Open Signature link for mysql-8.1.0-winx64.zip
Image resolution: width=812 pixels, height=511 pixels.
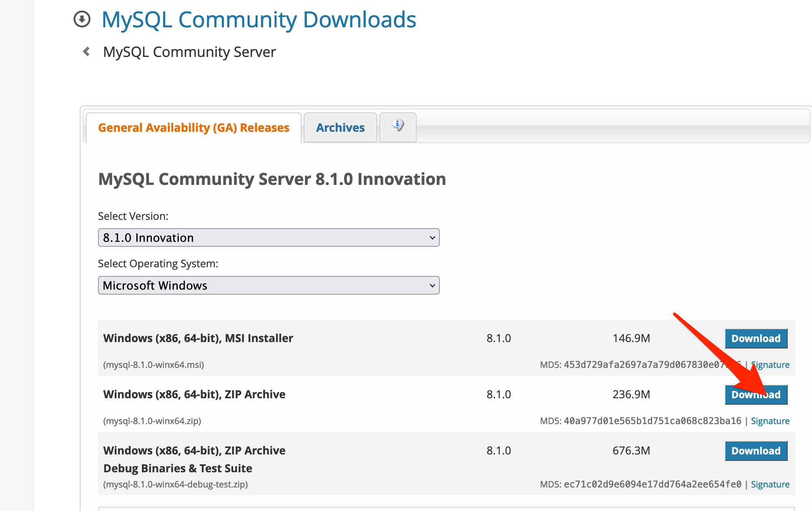(770, 421)
